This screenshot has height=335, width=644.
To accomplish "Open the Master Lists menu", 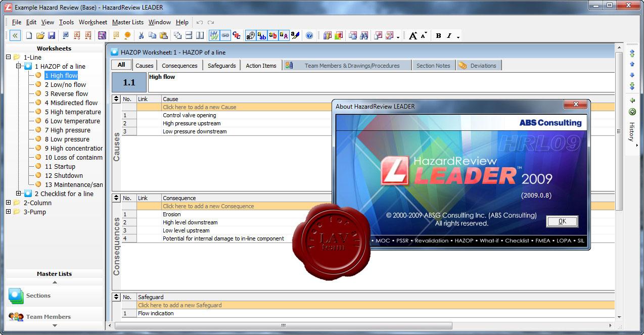I will pos(128,22).
